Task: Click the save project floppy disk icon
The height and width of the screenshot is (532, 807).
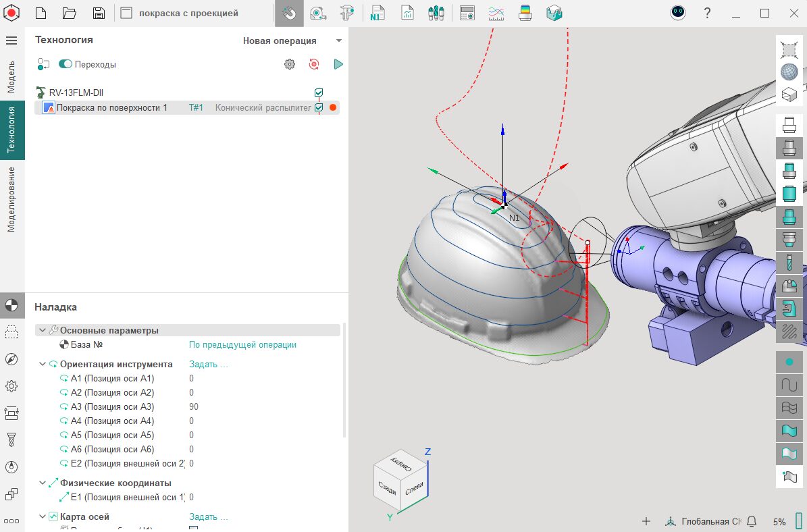Action: tap(99, 13)
